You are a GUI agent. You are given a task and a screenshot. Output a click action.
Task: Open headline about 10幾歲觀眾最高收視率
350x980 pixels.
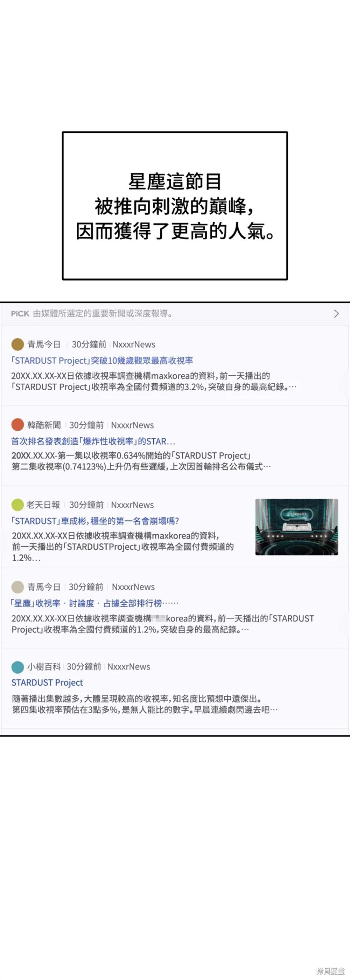pos(102,360)
